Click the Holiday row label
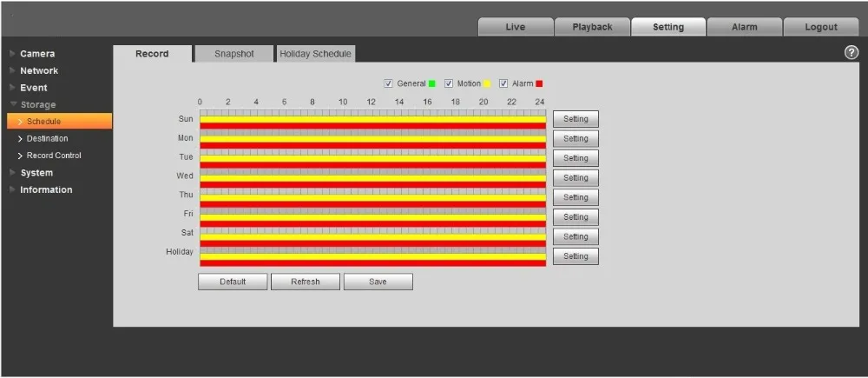The width and height of the screenshot is (868, 378). coord(180,252)
